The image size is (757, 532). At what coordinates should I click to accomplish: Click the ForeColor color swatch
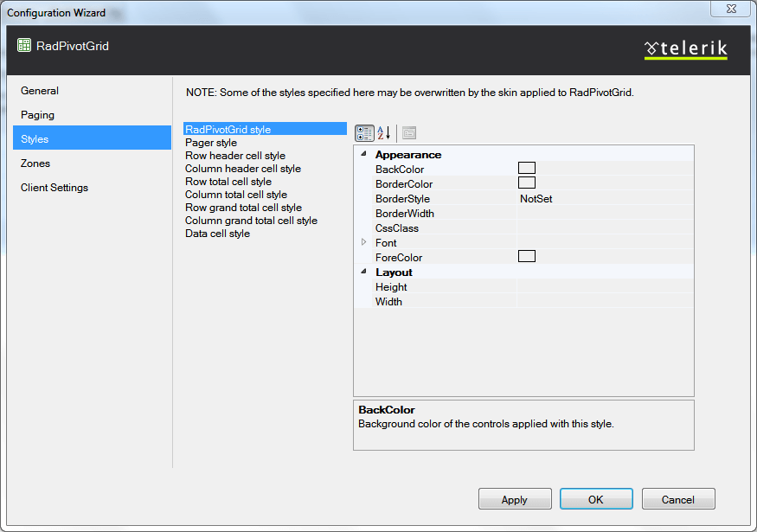[527, 256]
